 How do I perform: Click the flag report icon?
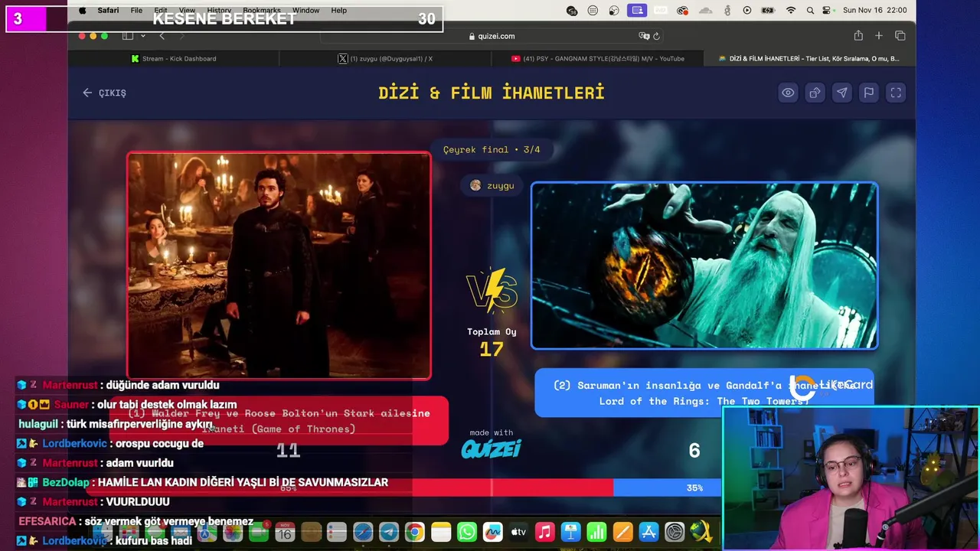[868, 93]
